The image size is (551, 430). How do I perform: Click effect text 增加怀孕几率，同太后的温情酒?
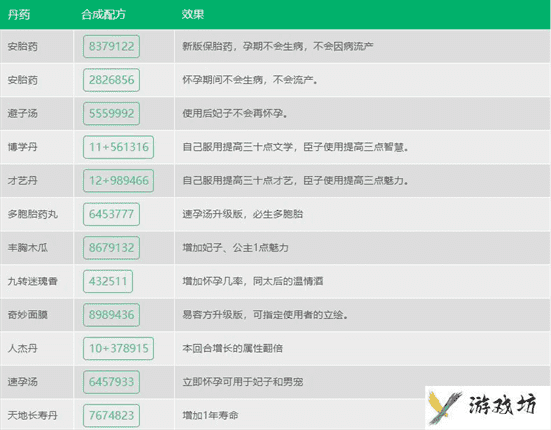[253, 281]
